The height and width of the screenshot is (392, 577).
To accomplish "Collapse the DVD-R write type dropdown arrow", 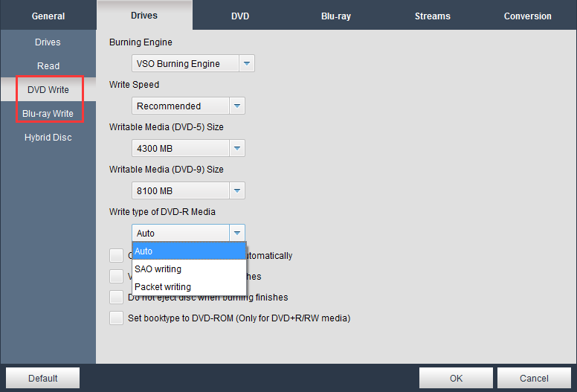I will click(x=237, y=233).
